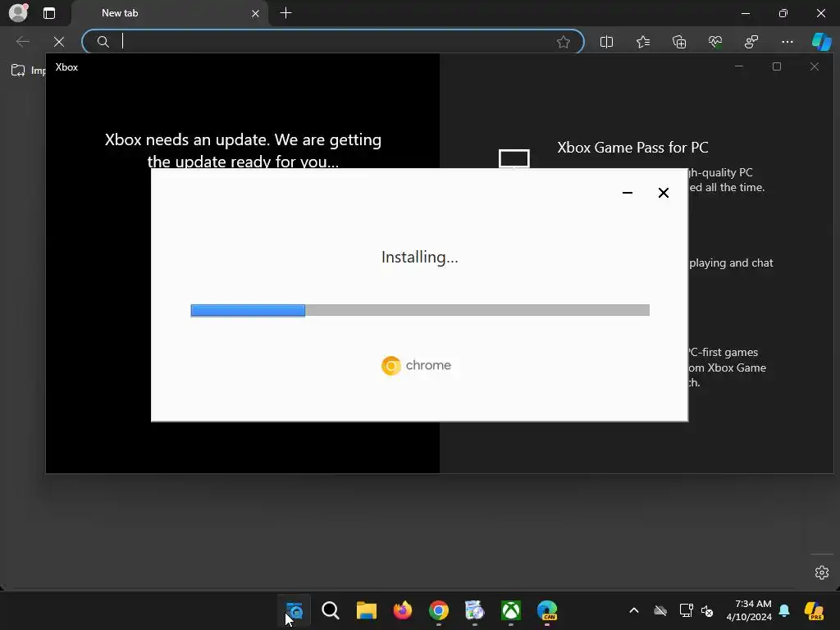Image resolution: width=840 pixels, height=630 pixels.
Task: Close the Chrome installer dialog
Action: (x=663, y=193)
